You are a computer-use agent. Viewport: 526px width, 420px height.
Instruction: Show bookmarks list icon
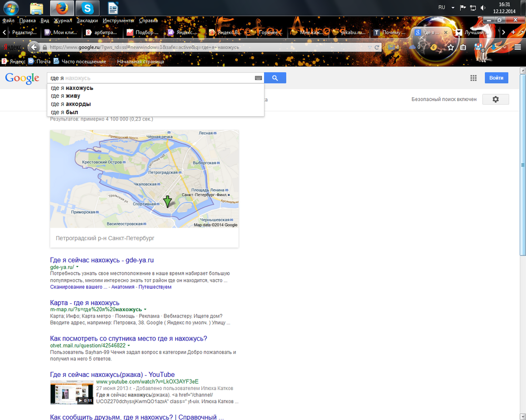click(x=463, y=47)
